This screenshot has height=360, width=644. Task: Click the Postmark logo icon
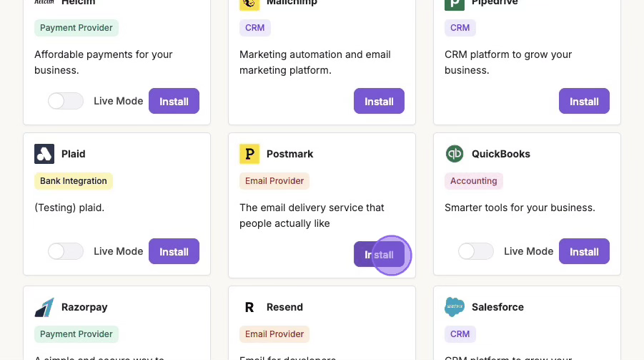[249, 154]
